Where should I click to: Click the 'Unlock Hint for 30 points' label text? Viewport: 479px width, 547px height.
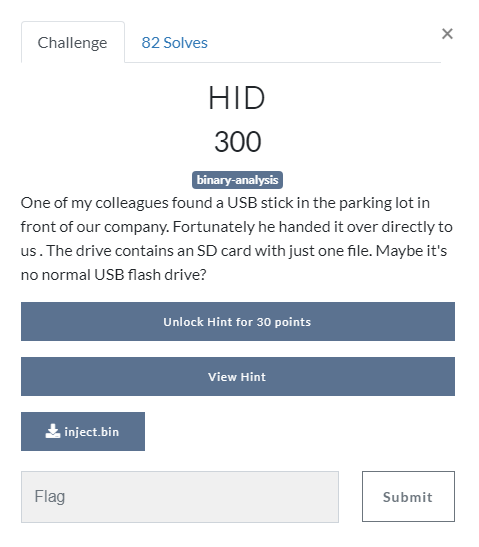[237, 322]
